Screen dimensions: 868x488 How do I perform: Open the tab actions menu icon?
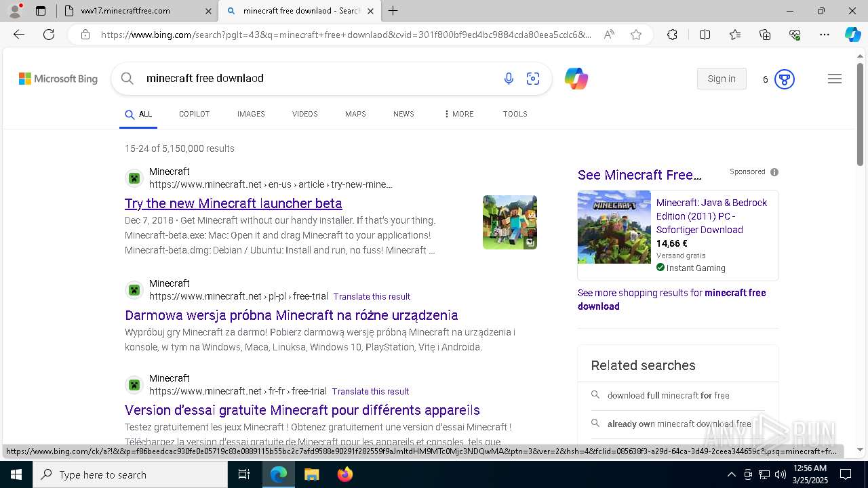point(41,11)
